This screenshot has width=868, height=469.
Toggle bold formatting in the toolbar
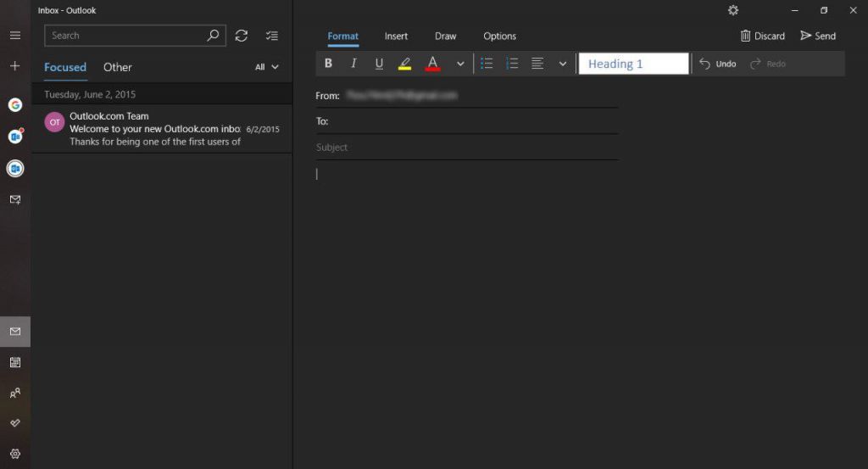click(329, 64)
